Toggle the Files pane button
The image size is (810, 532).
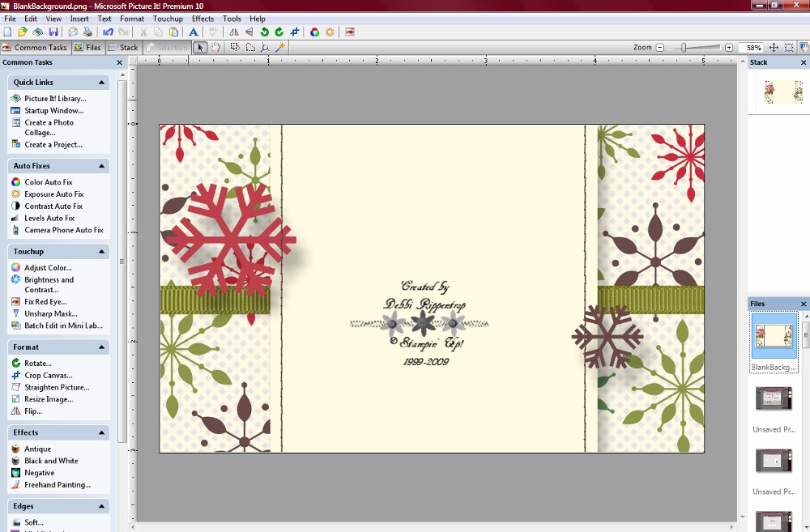[87, 48]
